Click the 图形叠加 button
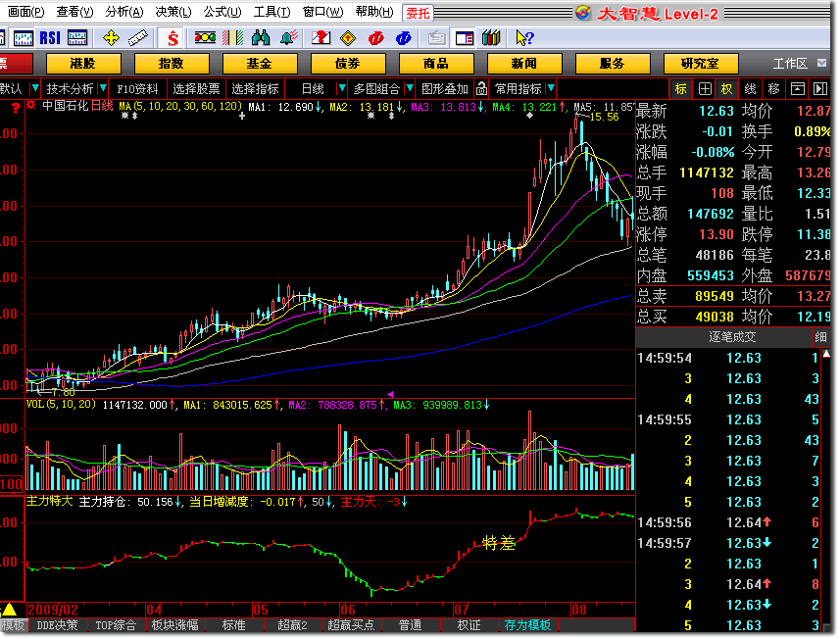840x639 pixels. pos(445,88)
